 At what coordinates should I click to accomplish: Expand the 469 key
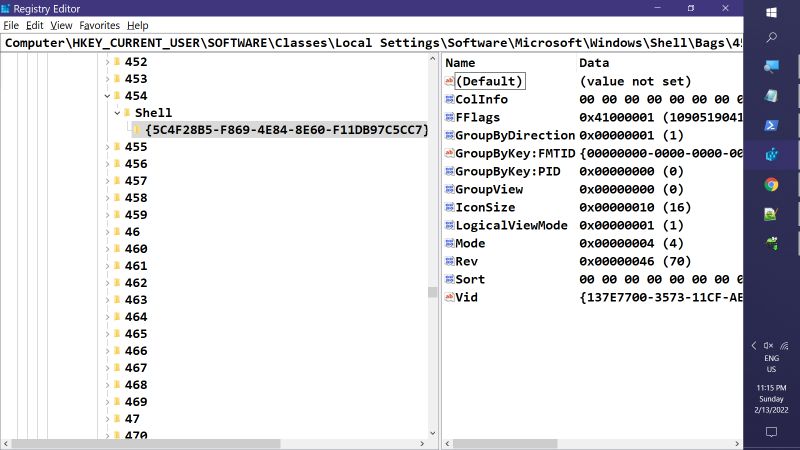107,402
